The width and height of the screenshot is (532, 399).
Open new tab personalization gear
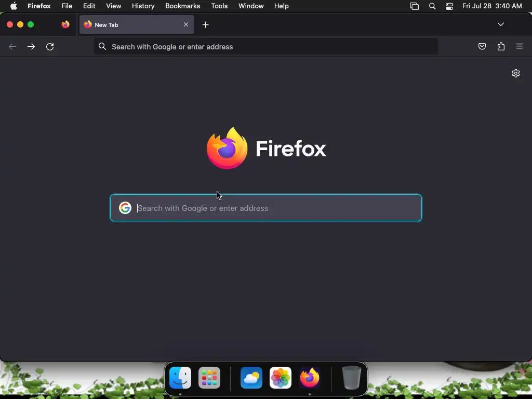516,73
